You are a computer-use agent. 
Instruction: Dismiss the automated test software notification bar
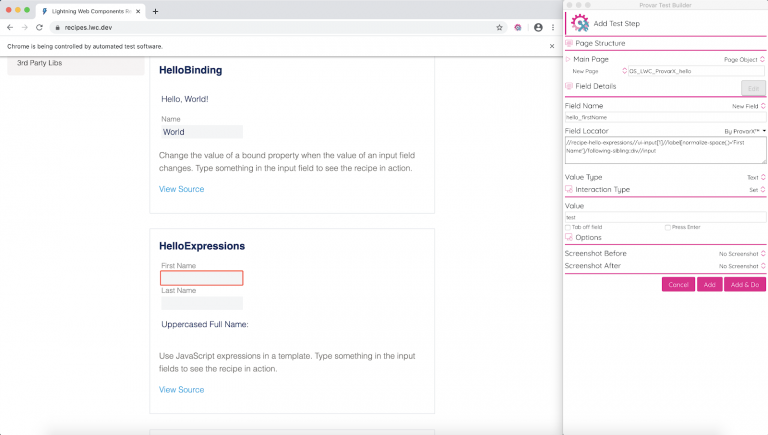pyautogui.click(x=551, y=46)
